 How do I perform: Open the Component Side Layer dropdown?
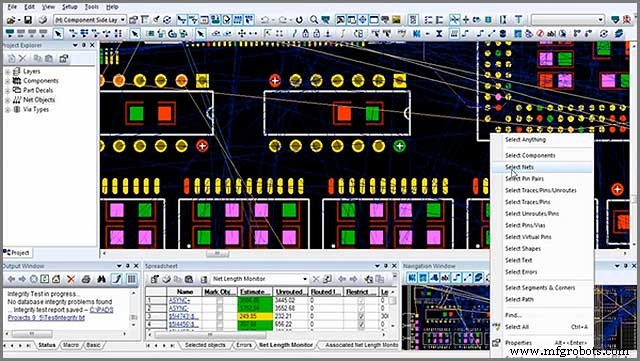[122, 20]
